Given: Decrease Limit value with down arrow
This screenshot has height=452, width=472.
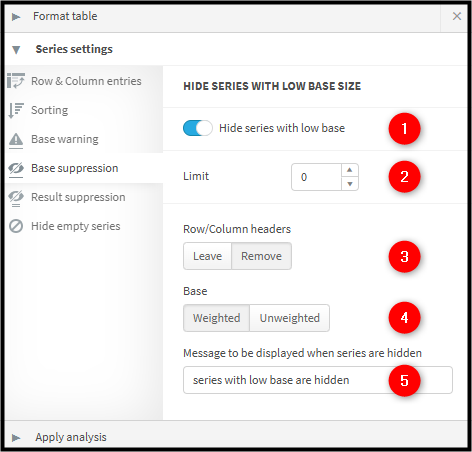Looking at the screenshot, I should pos(350,184).
